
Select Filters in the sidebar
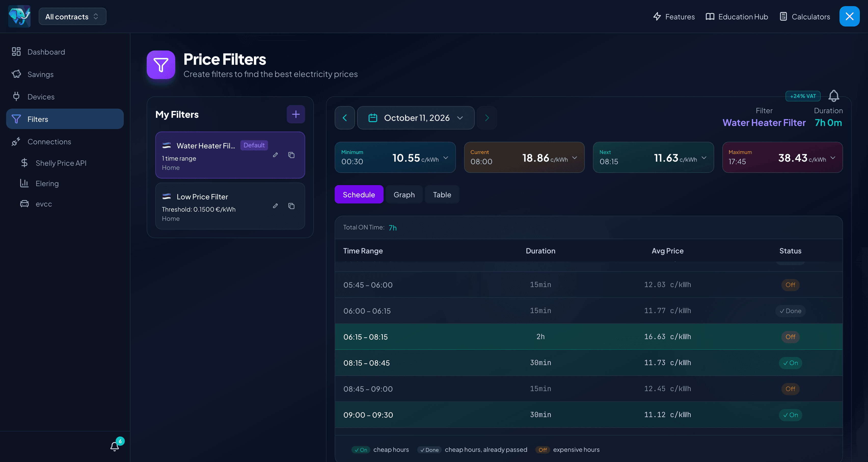(x=65, y=119)
